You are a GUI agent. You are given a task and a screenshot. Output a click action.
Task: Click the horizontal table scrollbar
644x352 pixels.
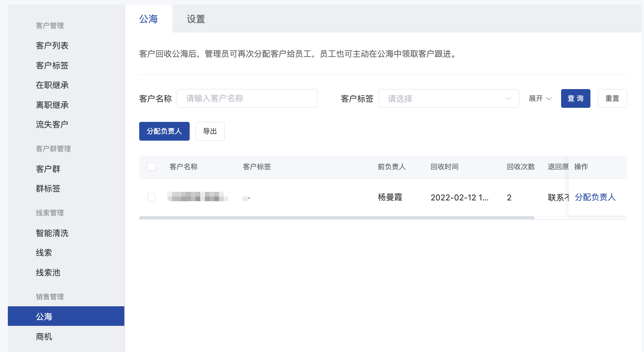pyautogui.click(x=337, y=218)
